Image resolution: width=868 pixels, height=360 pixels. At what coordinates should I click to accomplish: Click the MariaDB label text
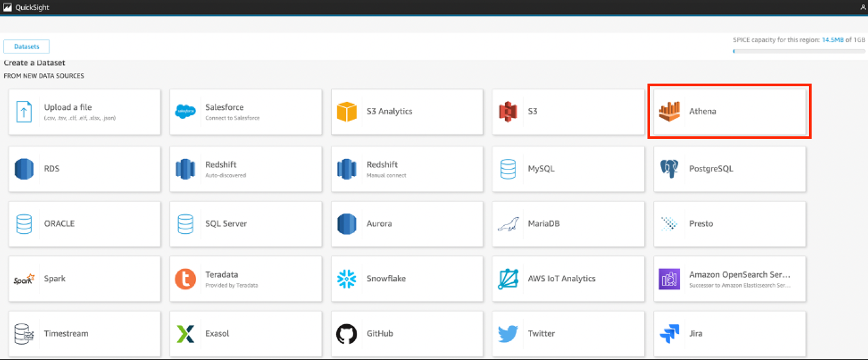pos(544,224)
